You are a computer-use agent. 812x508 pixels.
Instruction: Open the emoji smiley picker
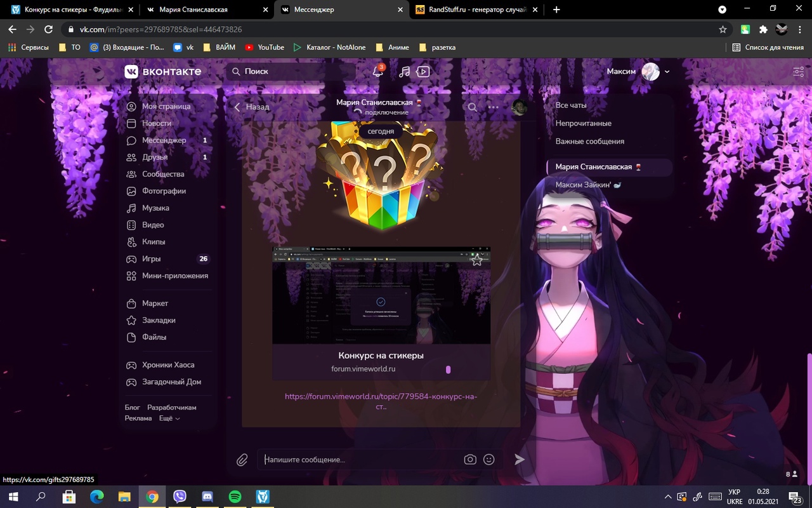click(488, 459)
